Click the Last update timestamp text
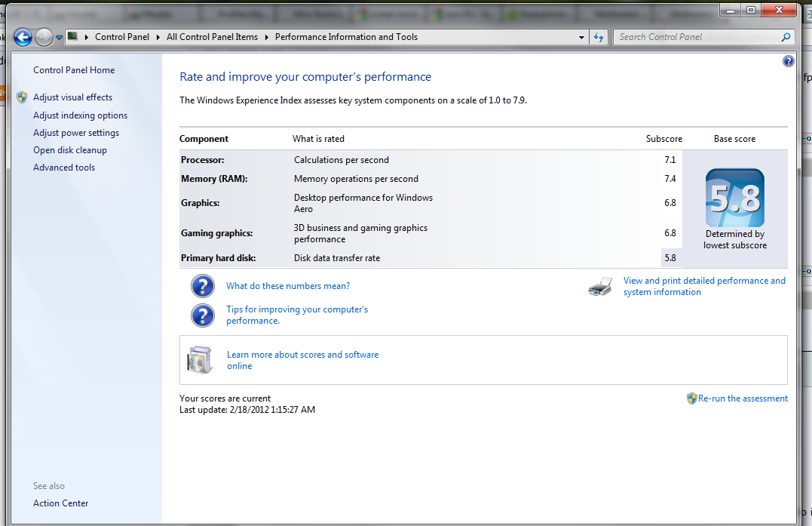812x526 pixels. pos(247,410)
